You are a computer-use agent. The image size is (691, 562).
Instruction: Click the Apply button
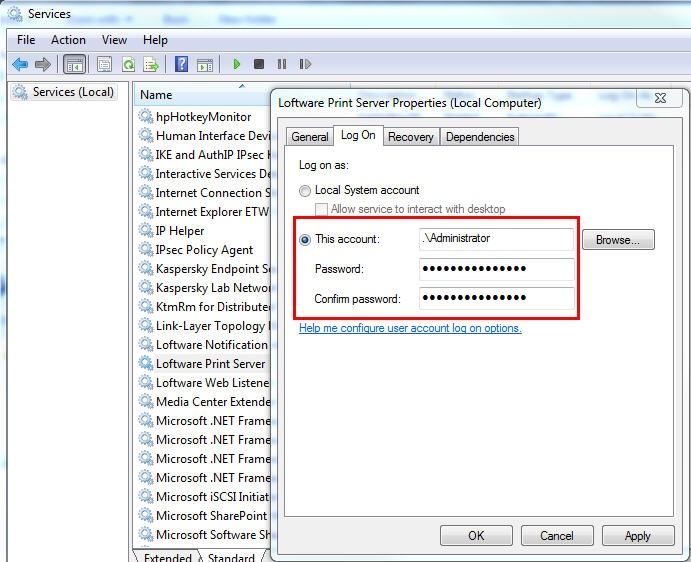(x=638, y=536)
